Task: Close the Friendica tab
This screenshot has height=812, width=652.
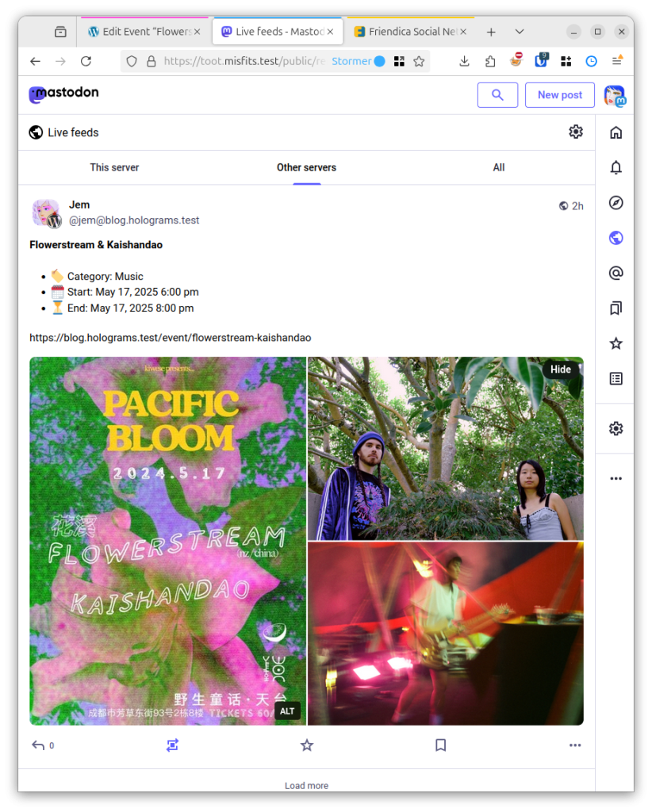Action: [x=463, y=32]
